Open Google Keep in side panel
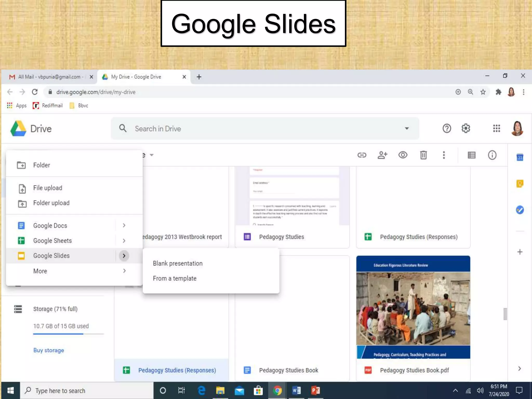Screen dimensions: 532x399 coord(520,184)
